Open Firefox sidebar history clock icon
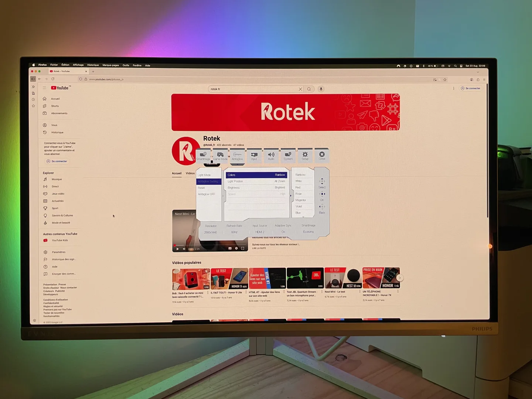This screenshot has height=399, width=532. coord(33,99)
